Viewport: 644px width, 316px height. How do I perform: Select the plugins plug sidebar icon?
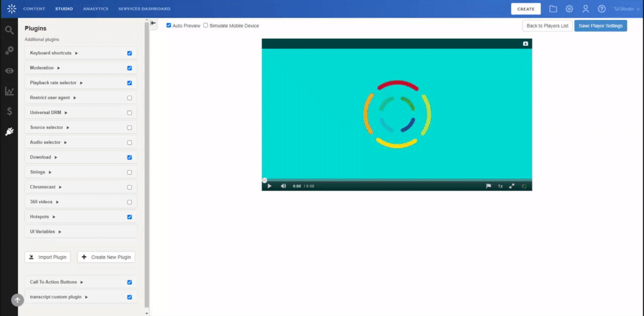pyautogui.click(x=9, y=132)
